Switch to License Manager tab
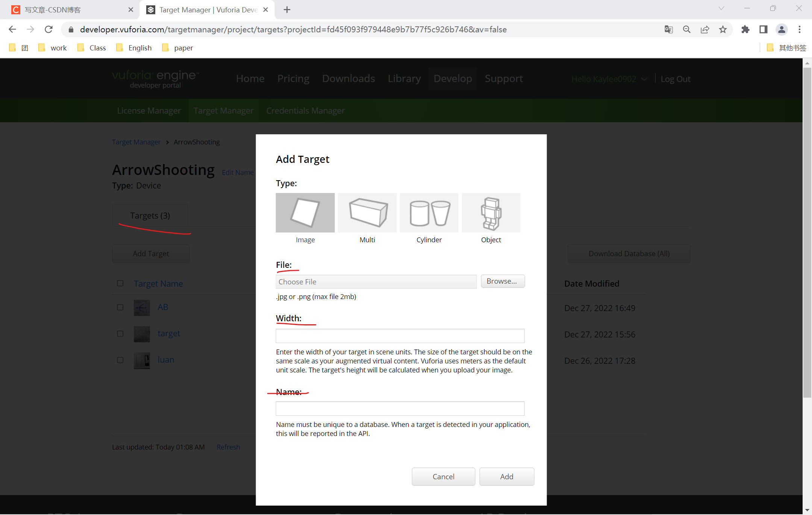Viewport: 812px width, 515px height. coord(149,111)
